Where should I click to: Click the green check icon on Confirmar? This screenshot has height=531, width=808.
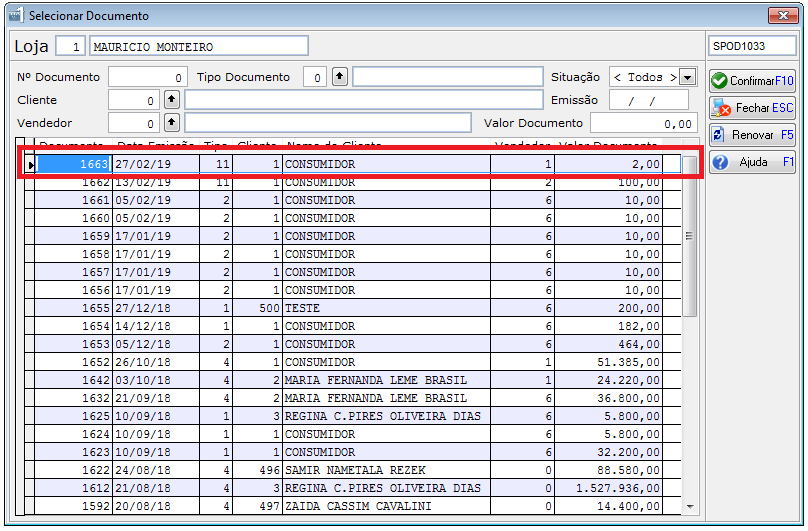click(x=719, y=81)
